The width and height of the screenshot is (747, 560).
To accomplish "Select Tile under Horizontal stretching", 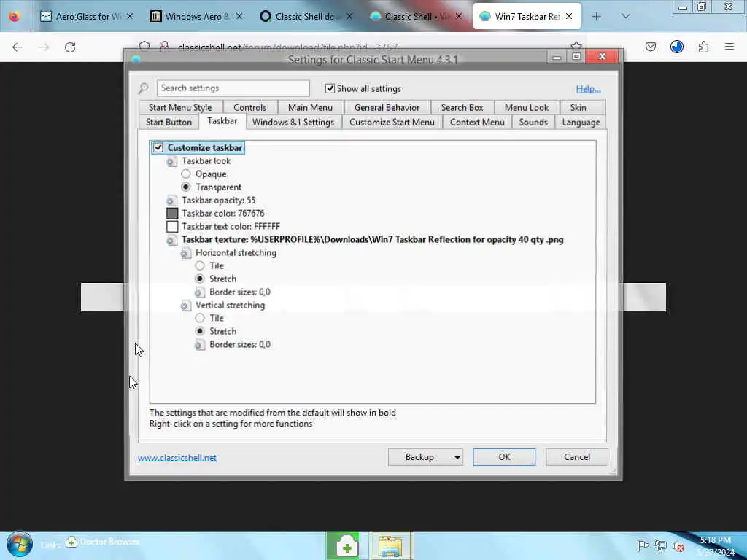I will click(200, 265).
